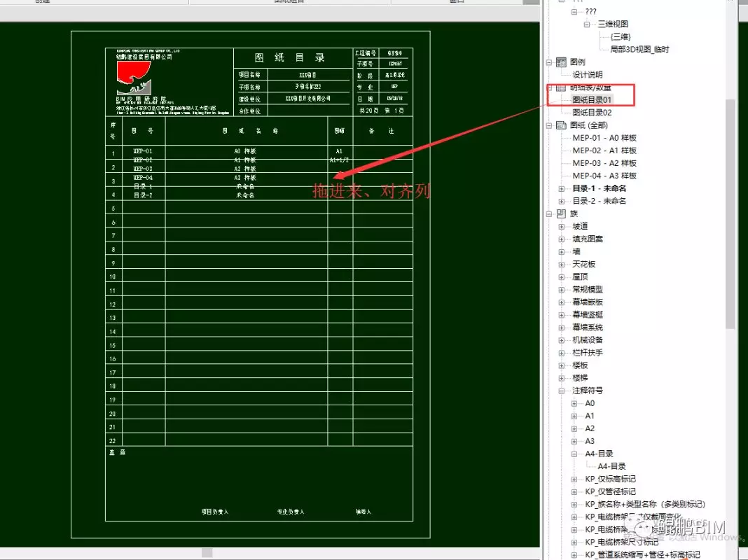Click the 族 families category icon
This screenshot has width=748, height=560.
click(560, 213)
